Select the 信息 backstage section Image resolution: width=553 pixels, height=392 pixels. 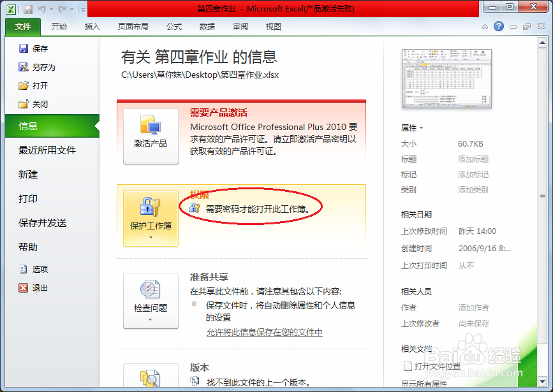(52, 126)
